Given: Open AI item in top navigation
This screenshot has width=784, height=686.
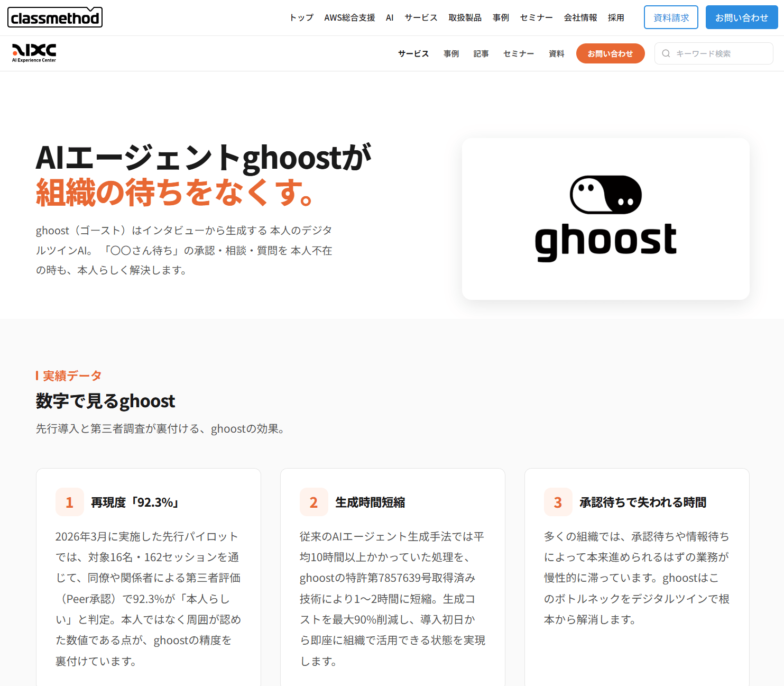Looking at the screenshot, I should click(390, 18).
